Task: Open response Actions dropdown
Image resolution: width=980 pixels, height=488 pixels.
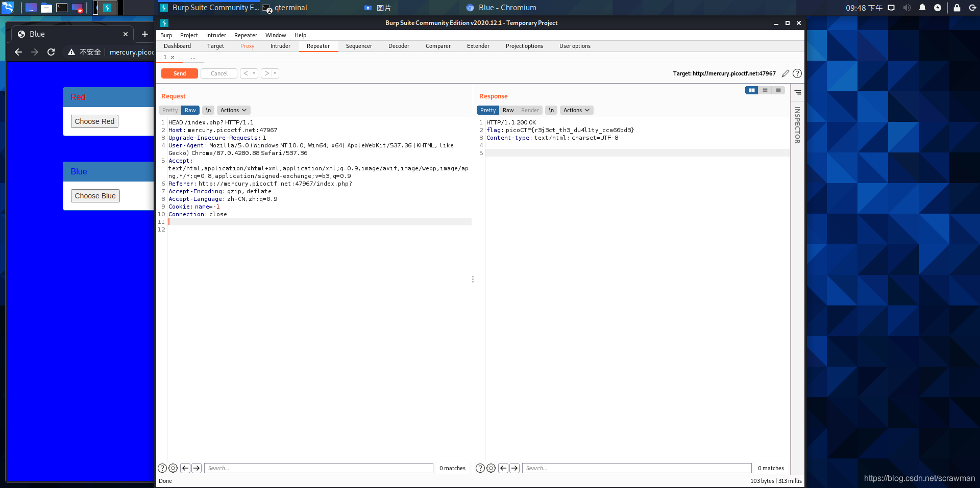Action: [x=576, y=110]
